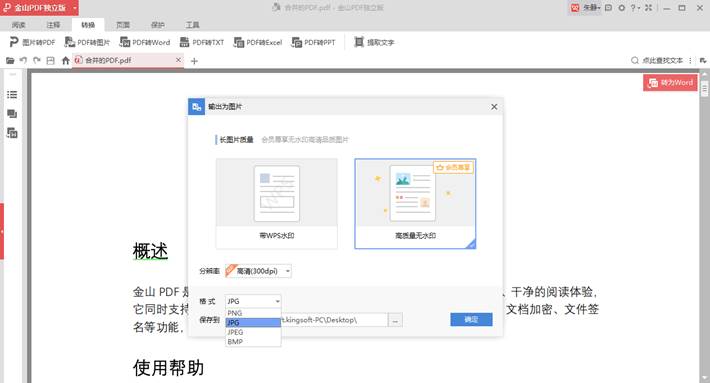Viewport: 710px width, 383px height.
Task: Open the PDF转TXT conversion tool
Action: click(202, 43)
